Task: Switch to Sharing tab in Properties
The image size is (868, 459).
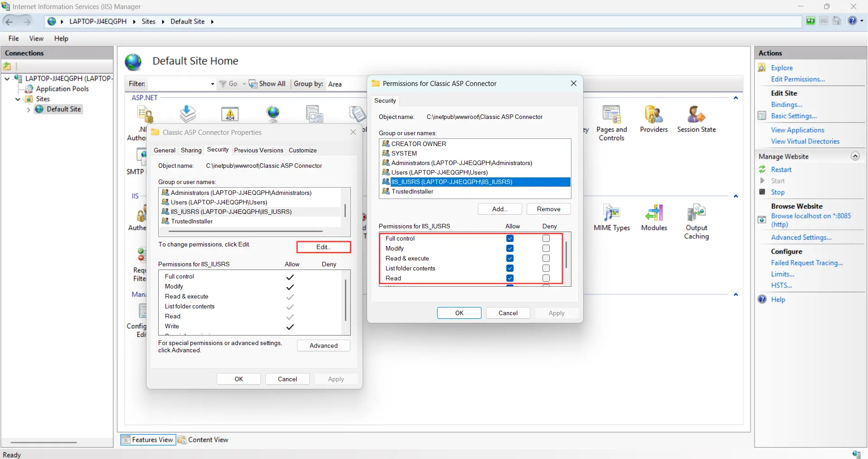Action: pyautogui.click(x=191, y=150)
